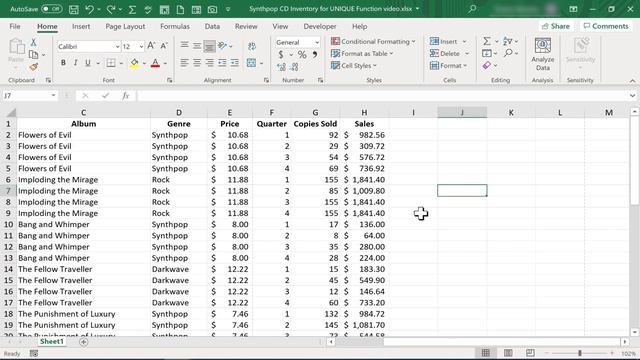Decrease font size with smaller A
The height and width of the screenshot is (360, 640).
tap(164, 46)
